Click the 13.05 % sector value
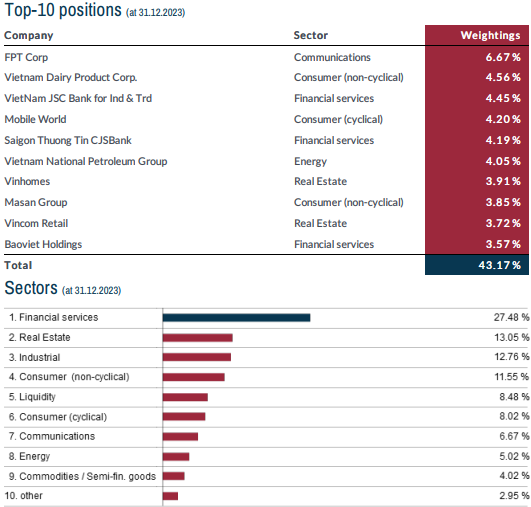This screenshot has width=531, height=507. click(x=511, y=337)
